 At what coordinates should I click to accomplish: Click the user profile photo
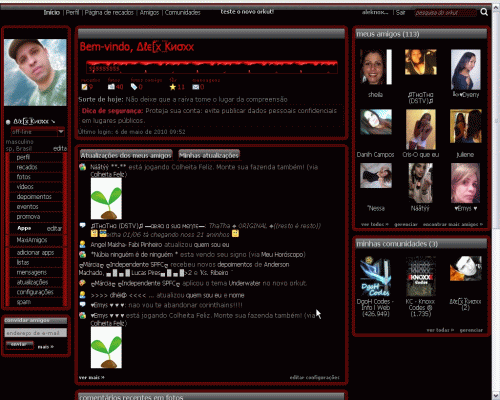coord(35,72)
